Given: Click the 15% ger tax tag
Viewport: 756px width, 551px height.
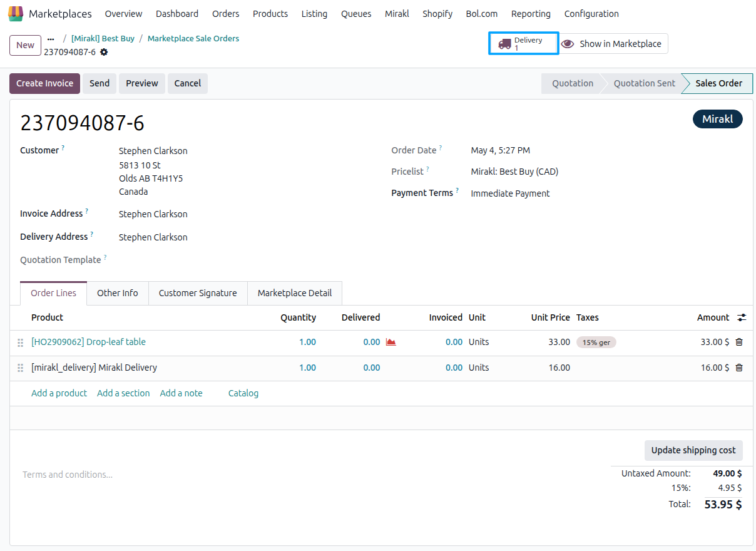Looking at the screenshot, I should tap(596, 342).
